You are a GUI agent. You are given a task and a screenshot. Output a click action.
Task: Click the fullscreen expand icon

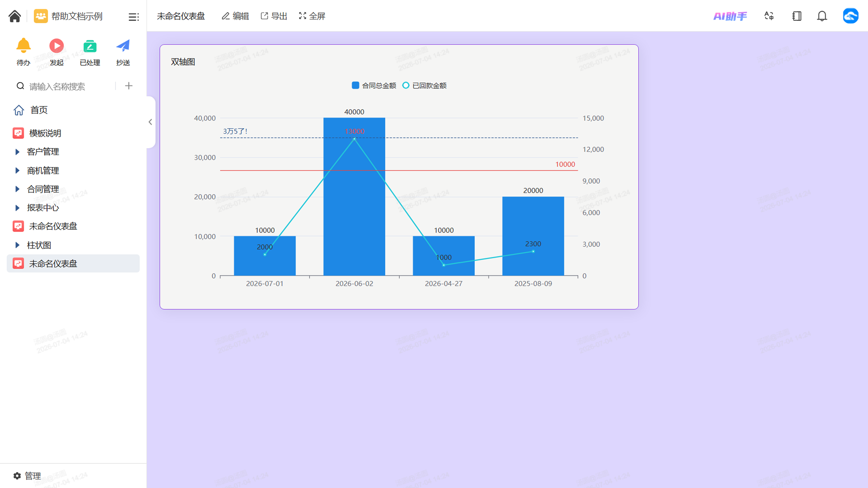pyautogui.click(x=303, y=16)
